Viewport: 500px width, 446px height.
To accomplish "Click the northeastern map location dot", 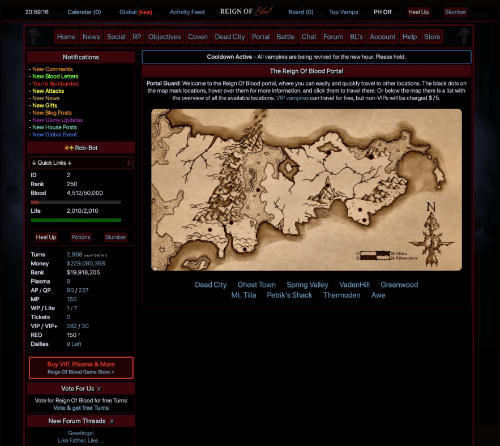I will tap(371, 156).
